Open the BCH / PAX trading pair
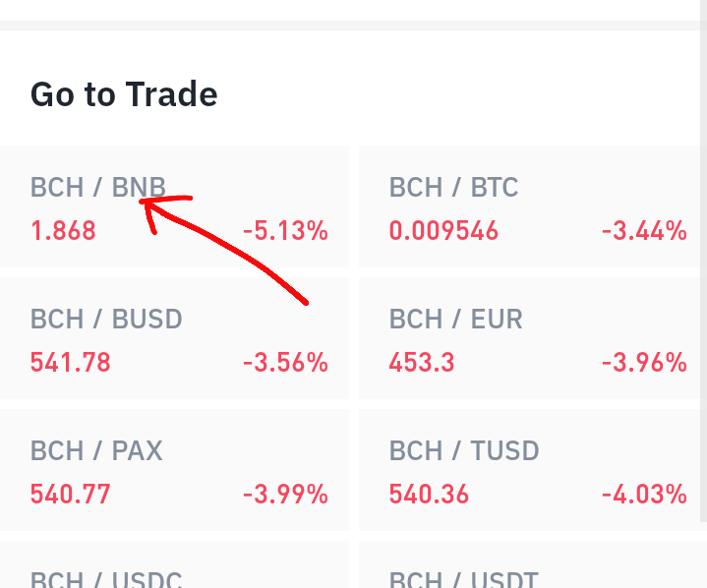Image resolution: width=707 pixels, height=588 pixels. pyautogui.click(x=174, y=470)
